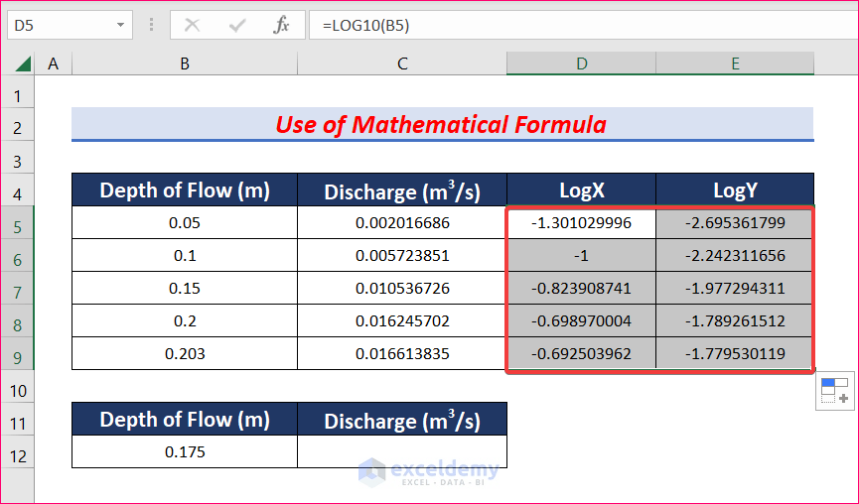The height and width of the screenshot is (504, 859).
Task: Select cell with value 0.010536726
Action: pyautogui.click(x=402, y=289)
